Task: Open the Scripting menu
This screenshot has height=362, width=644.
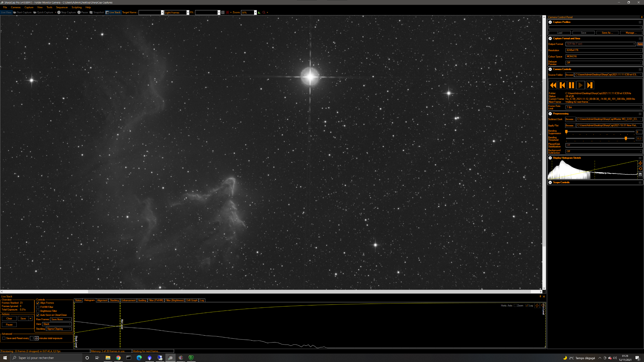Action: coord(76,7)
